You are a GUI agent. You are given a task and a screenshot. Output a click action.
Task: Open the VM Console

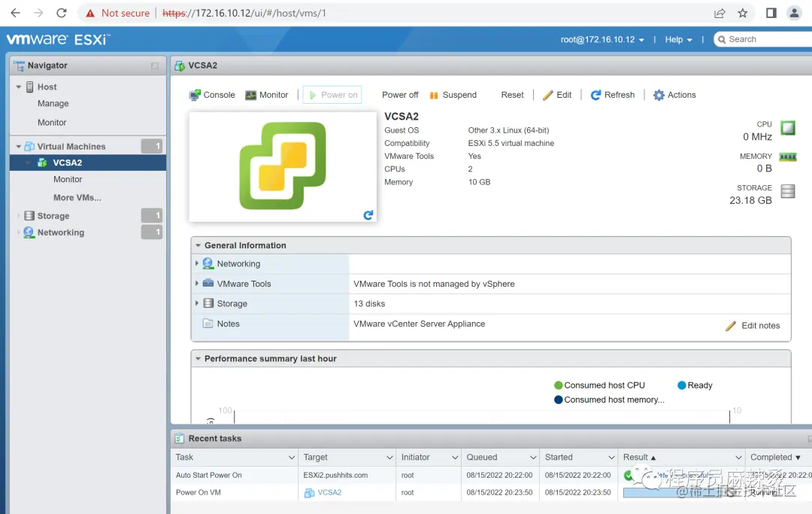pyautogui.click(x=212, y=95)
